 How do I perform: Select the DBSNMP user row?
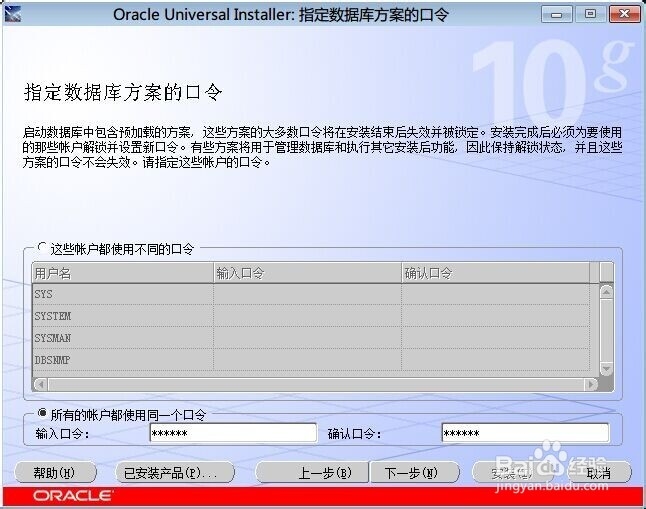coord(311,360)
